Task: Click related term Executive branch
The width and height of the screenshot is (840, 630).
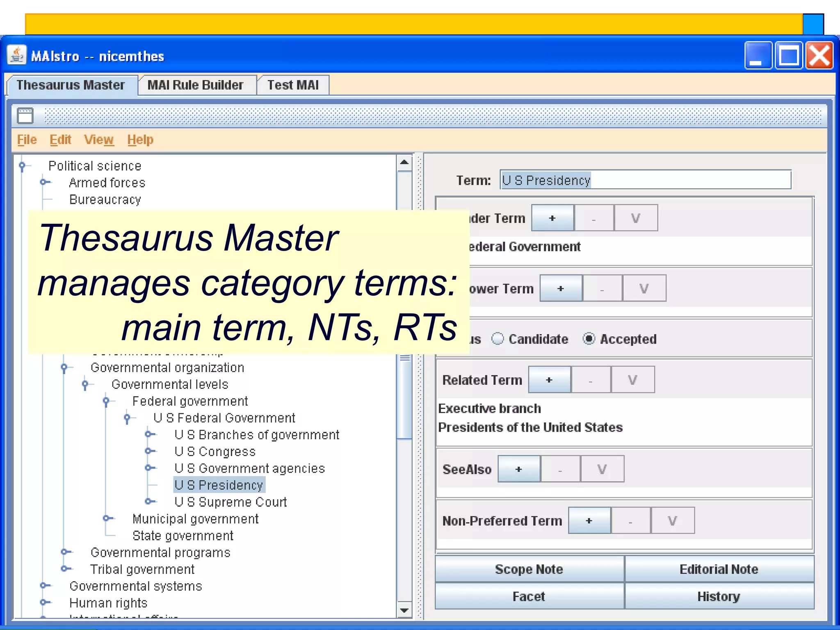Action: 490,409
